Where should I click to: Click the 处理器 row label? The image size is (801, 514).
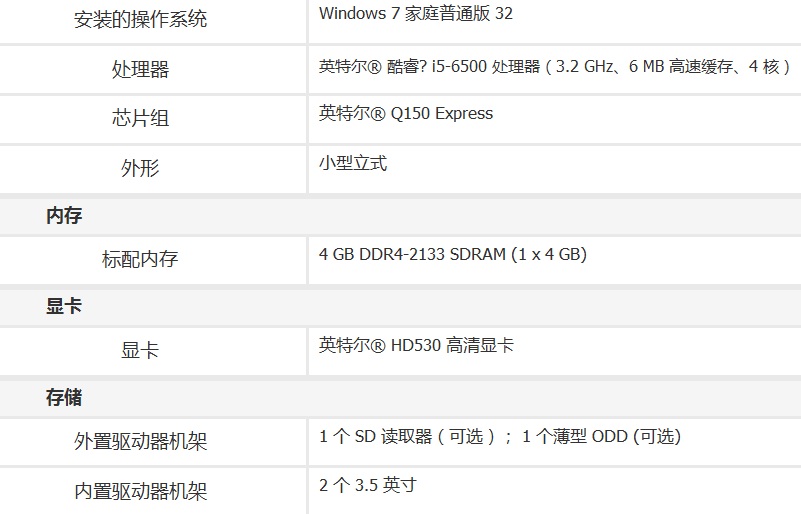click(140, 69)
